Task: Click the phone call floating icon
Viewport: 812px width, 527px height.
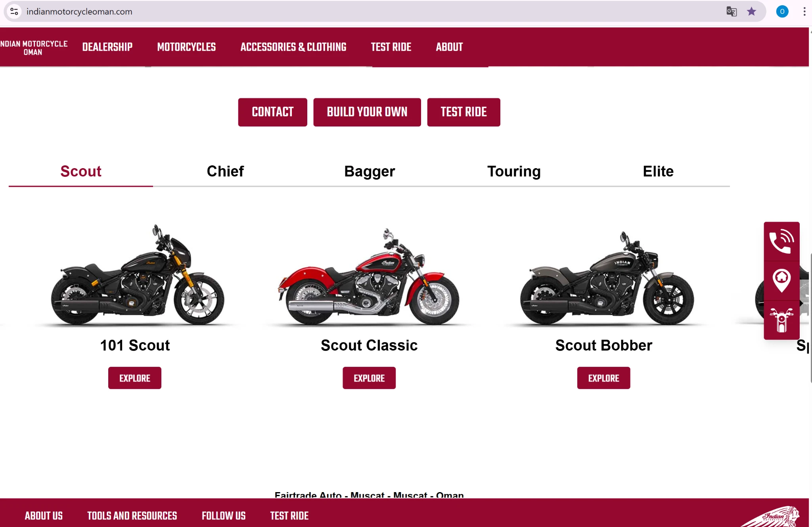Action: [x=781, y=241]
